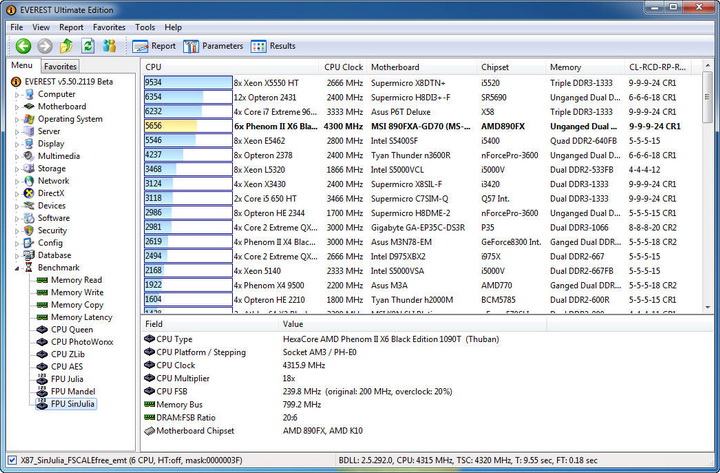Open the CPU PhotoWorxx benchmark
This screenshot has height=473, width=720.
75,342
